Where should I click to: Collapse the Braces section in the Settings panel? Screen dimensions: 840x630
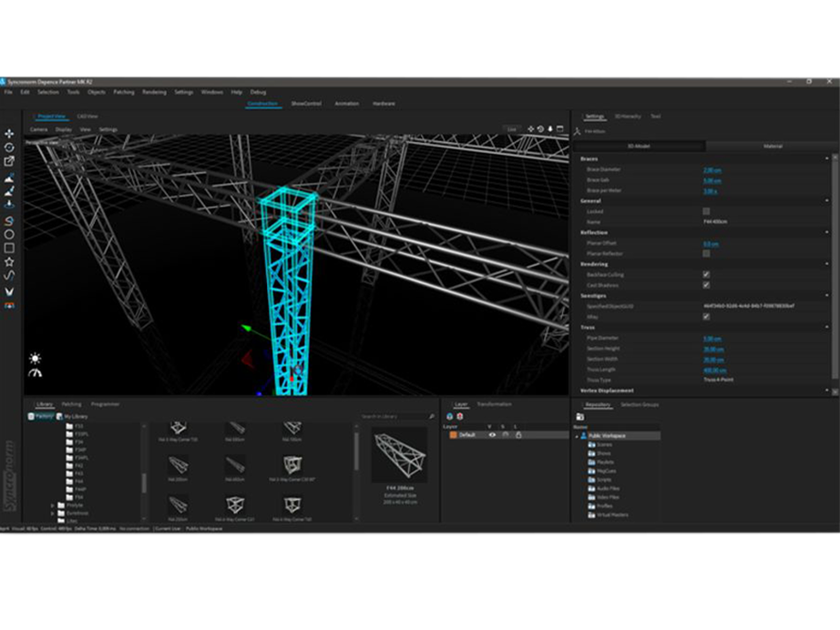827,158
